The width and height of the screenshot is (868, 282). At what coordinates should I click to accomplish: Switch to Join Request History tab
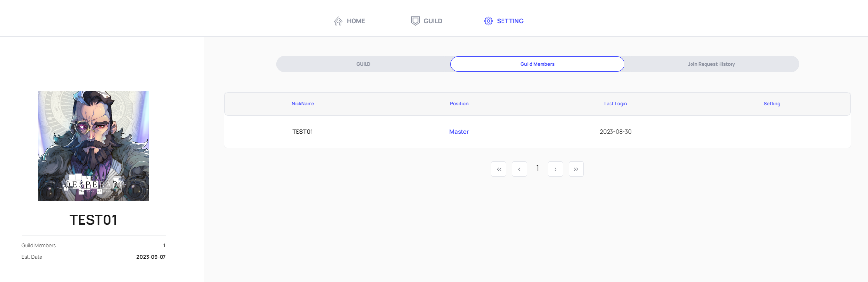click(x=711, y=64)
